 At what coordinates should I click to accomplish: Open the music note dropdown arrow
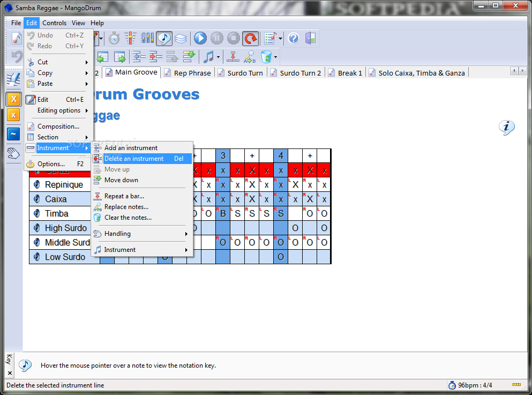pyautogui.click(x=218, y=57)
